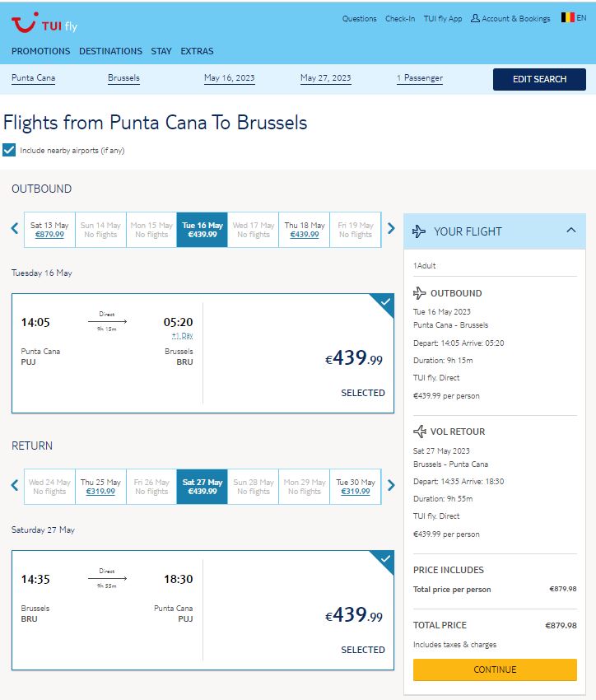Click the Belgian flag language icon

pos(567,17)
